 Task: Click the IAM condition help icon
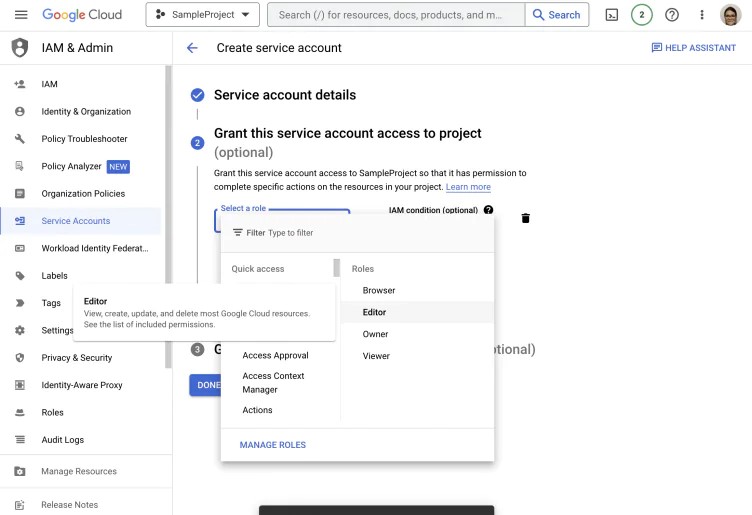(x=488, y=210)
